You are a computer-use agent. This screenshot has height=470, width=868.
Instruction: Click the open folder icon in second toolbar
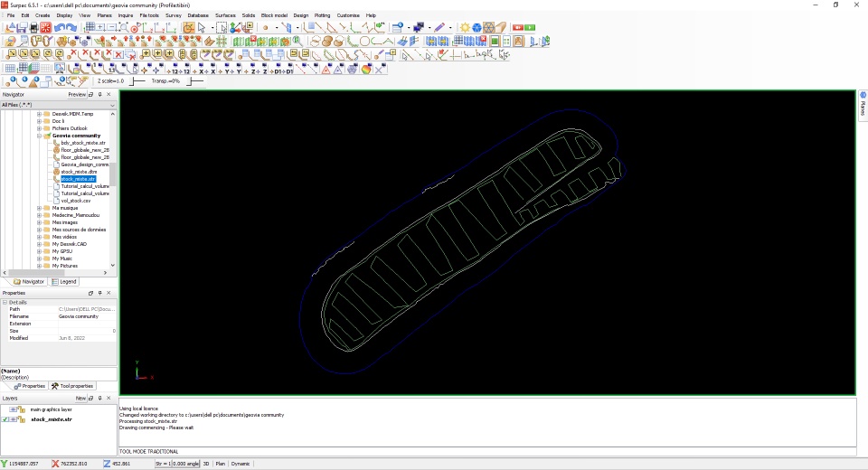[11, 42]
